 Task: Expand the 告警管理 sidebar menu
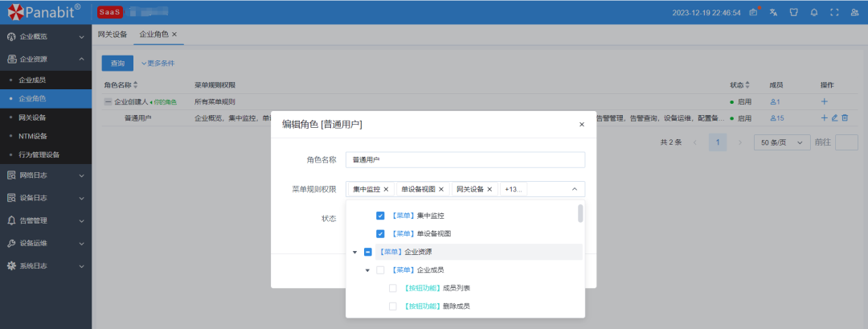coord(82,220)
